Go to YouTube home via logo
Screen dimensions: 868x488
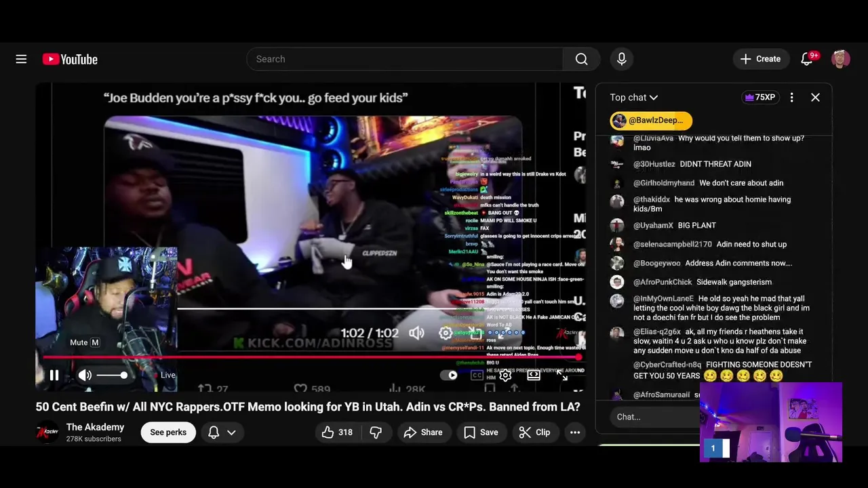click(x=70, y=59)
